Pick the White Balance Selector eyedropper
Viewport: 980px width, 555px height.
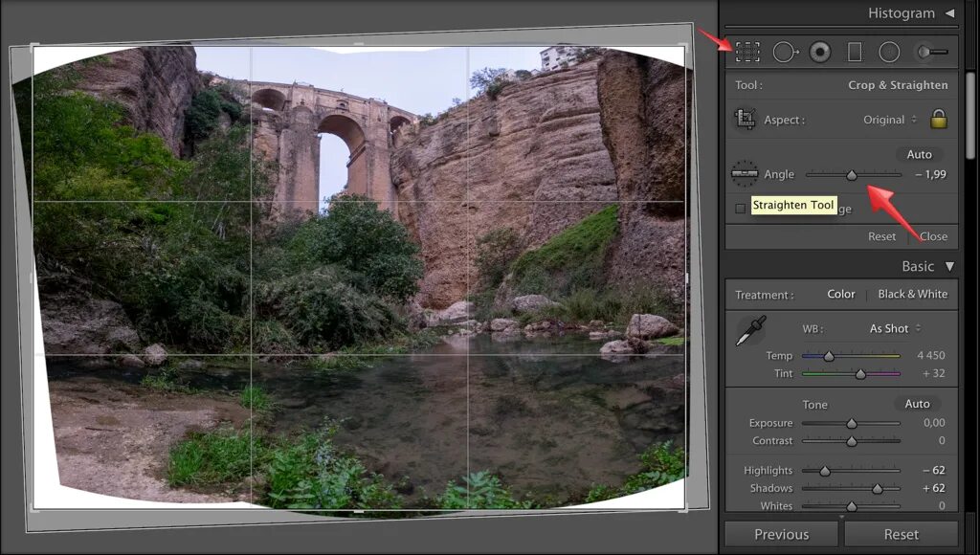[x=750, y=331]
